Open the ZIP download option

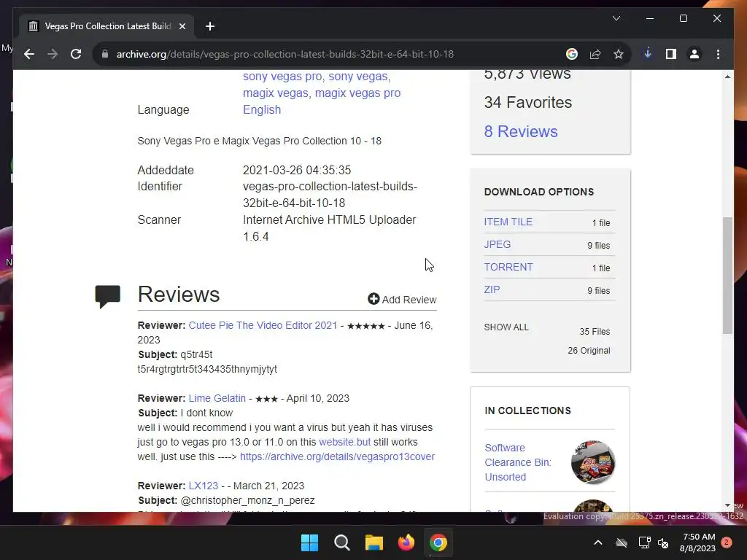(x=492, y=289)
